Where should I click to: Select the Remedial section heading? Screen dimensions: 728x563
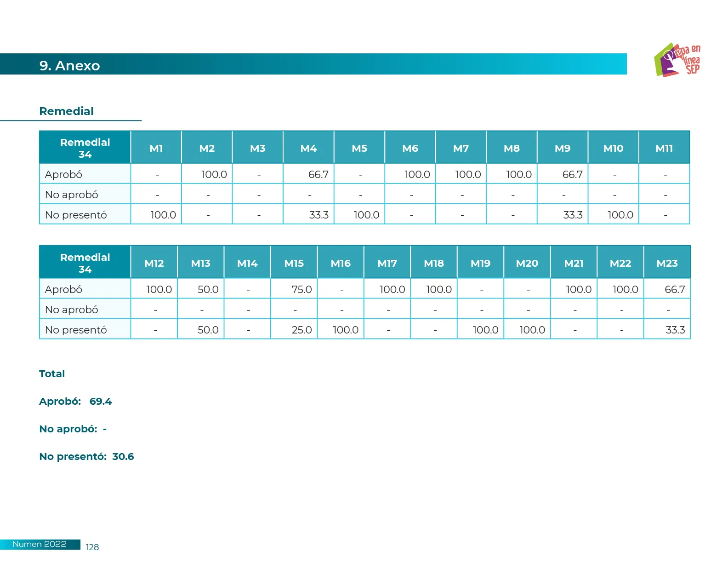coord(67,111)
